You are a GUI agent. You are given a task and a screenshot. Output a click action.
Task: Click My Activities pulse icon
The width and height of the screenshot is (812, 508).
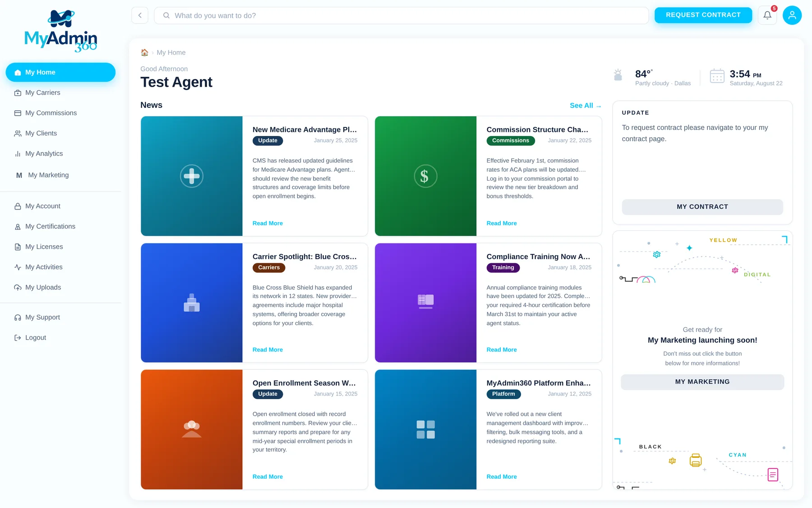coord(18,267)
